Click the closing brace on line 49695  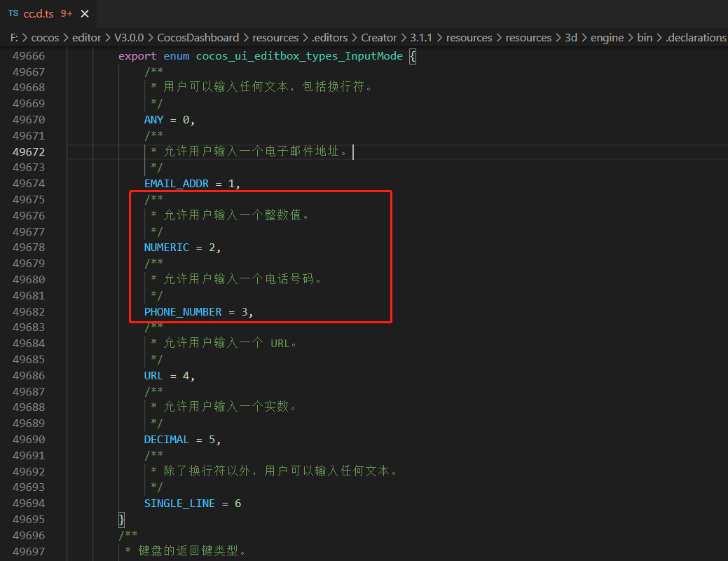pos(122,519)
